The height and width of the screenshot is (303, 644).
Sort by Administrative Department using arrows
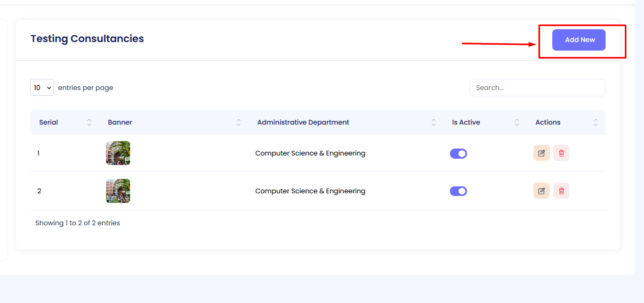click(x=433, y=122)
